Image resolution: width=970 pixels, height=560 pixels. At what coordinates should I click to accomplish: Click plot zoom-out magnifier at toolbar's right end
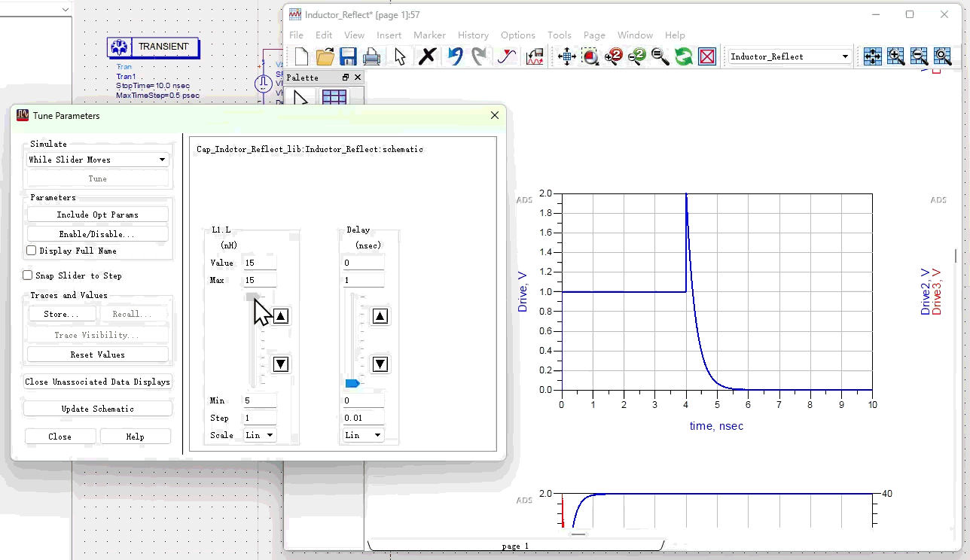click(x=920, y=56)
